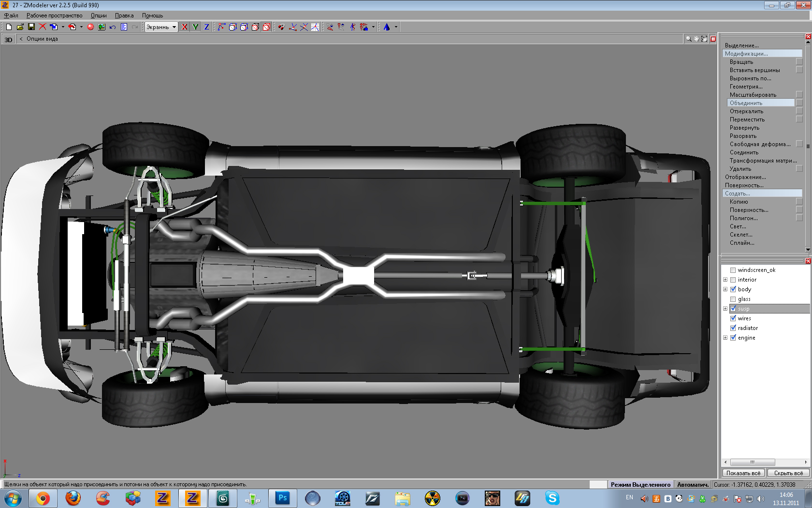Image resolution: width=812 pixels, height=508 pixels.
Task: Expand the interior tree node
Action: pos(725,280)
